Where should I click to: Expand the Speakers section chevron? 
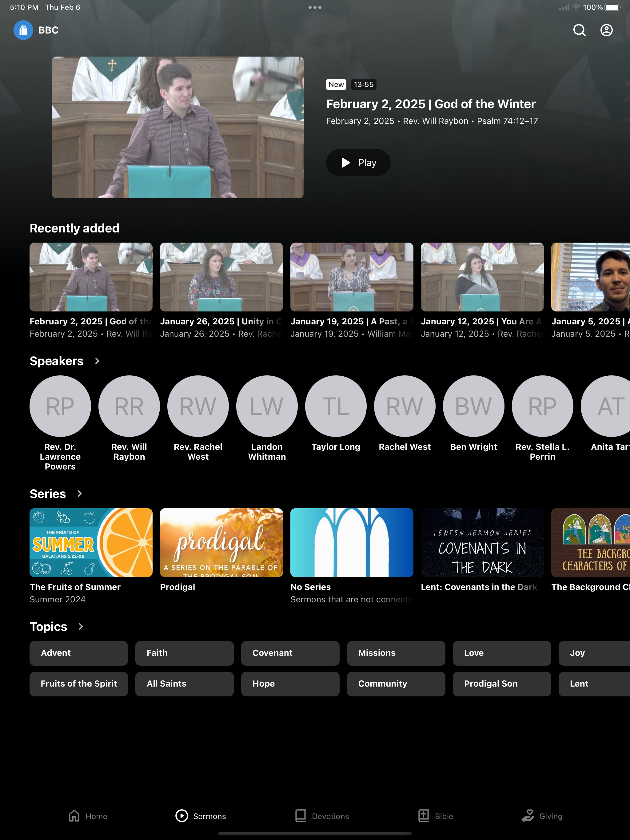[x=97, y=361]
